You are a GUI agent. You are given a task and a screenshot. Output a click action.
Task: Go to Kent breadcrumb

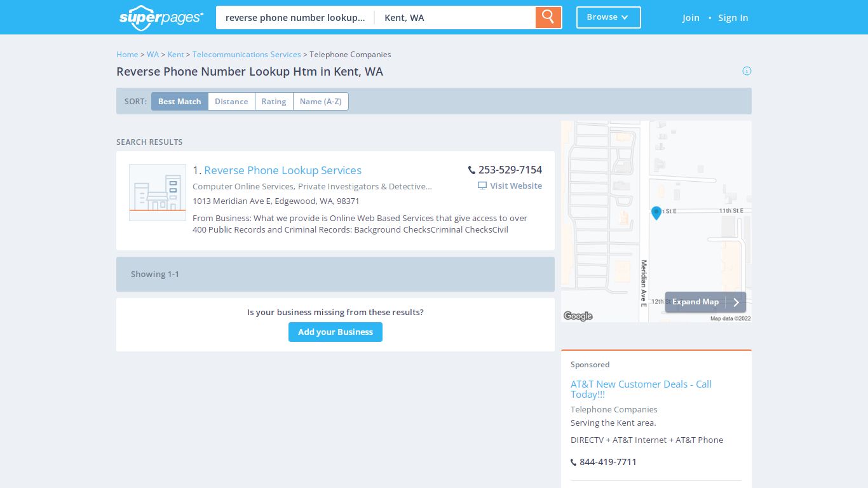tap(176, 54)
